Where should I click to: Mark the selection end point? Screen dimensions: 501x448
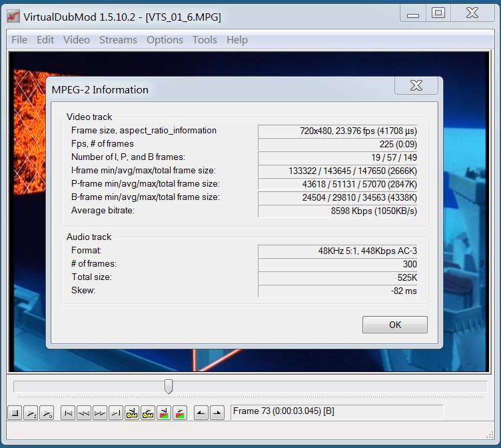(217, 413)
